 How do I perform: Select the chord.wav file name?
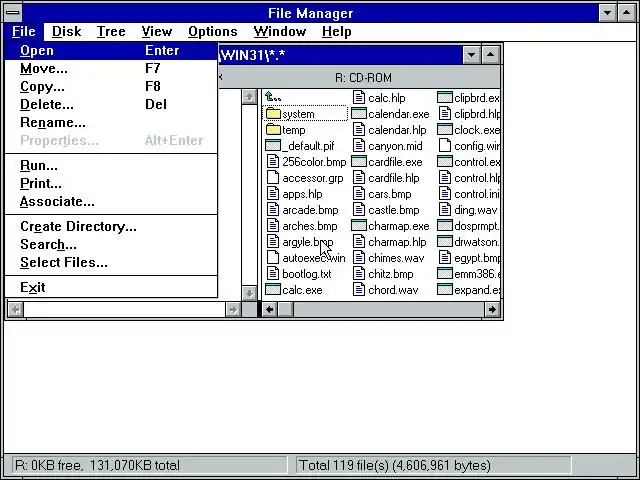[393, 290]
